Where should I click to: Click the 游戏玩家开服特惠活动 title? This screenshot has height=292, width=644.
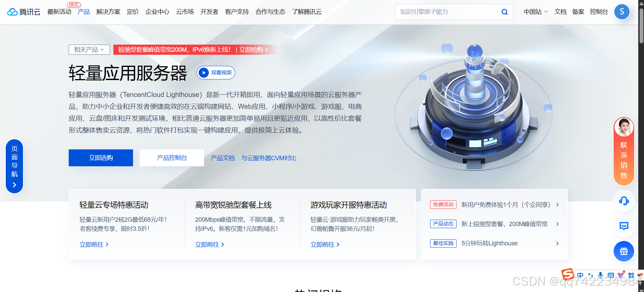[x=349, y=205]
